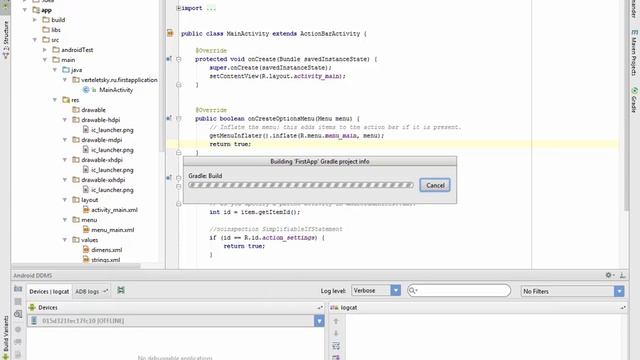Collapse the app module node
Viewport: 640px width, 360px height.
click(25, 10)
